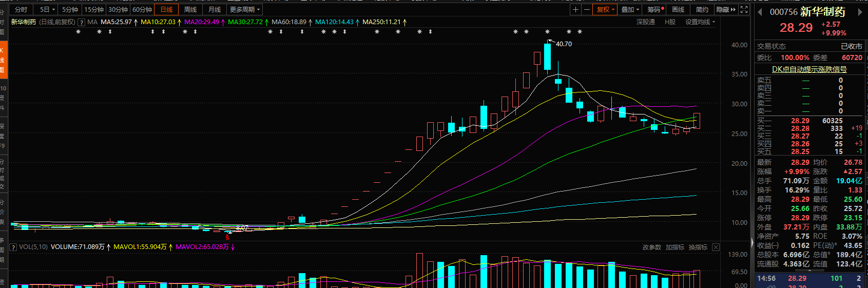Switch to 简约 simple mode

point(702,10)
